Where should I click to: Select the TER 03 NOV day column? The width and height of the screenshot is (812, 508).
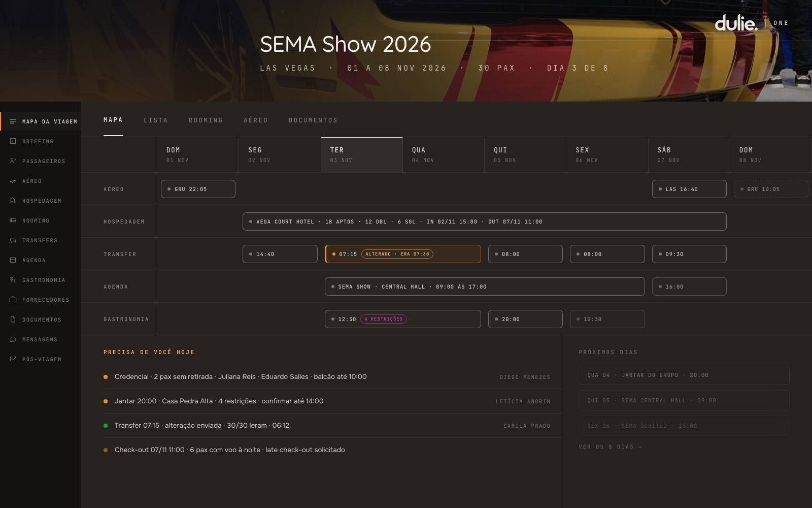click(x=362, y=155)
